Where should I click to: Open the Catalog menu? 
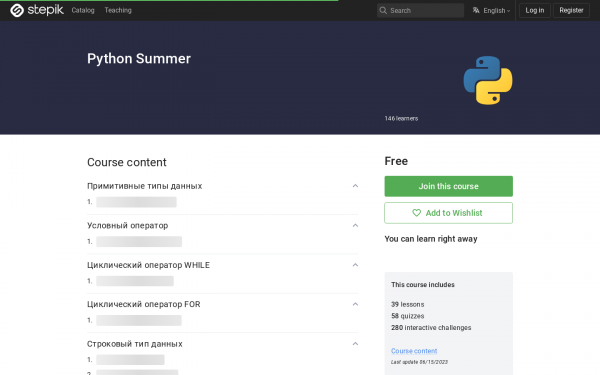pos(83,10)
